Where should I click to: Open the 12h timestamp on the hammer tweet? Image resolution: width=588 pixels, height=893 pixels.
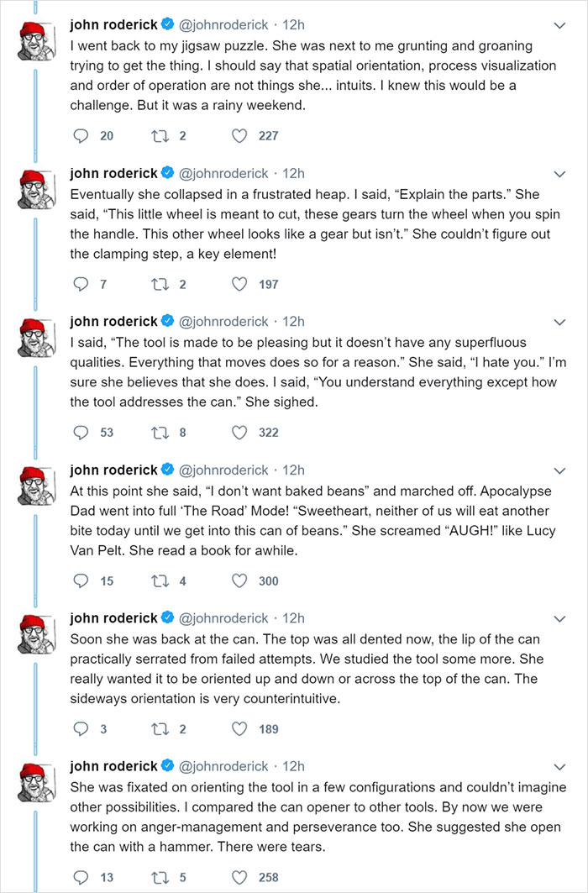click(292, 767)
